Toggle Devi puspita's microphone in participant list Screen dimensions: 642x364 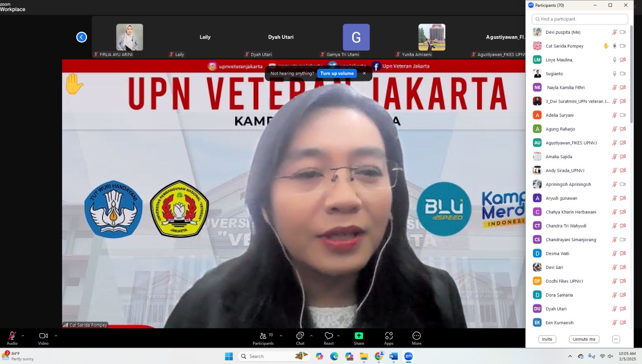(x=614, y=32)
